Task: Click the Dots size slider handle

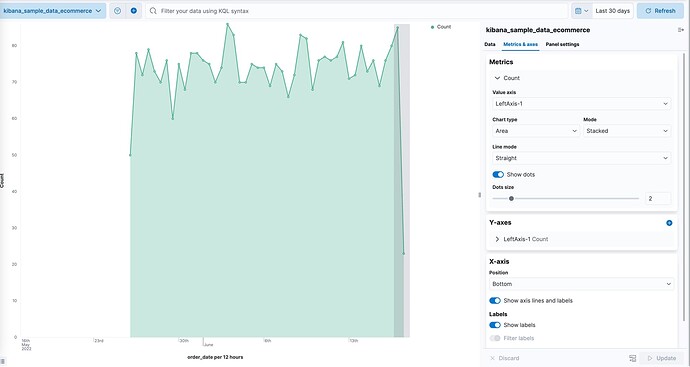Action: [x=511, y=198]
